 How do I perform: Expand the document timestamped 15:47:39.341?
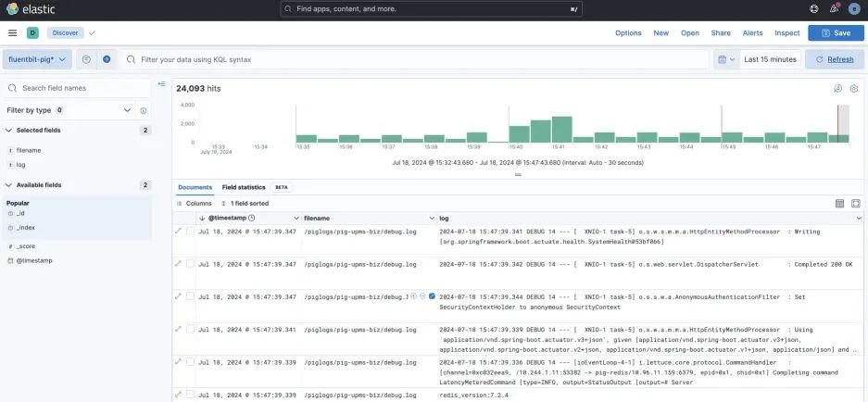click(x=178, y=329)
